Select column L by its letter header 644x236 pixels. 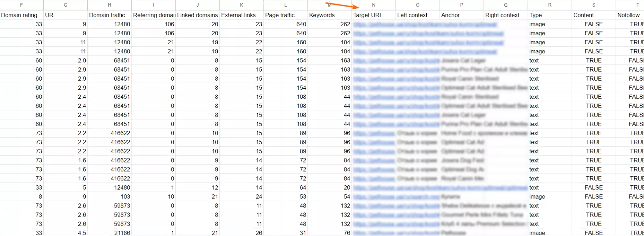286,5
